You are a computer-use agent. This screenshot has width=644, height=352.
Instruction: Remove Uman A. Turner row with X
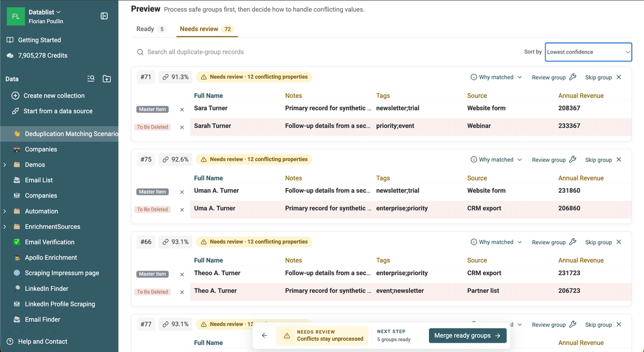pyautogui.click(x=182, y=192)
